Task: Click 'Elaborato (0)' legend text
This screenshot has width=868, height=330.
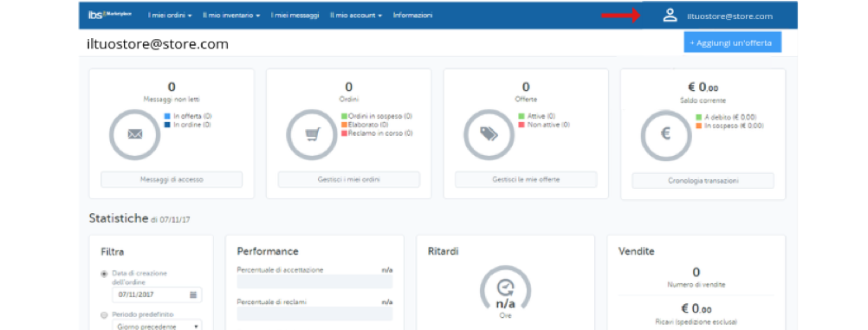Action: 368,125
